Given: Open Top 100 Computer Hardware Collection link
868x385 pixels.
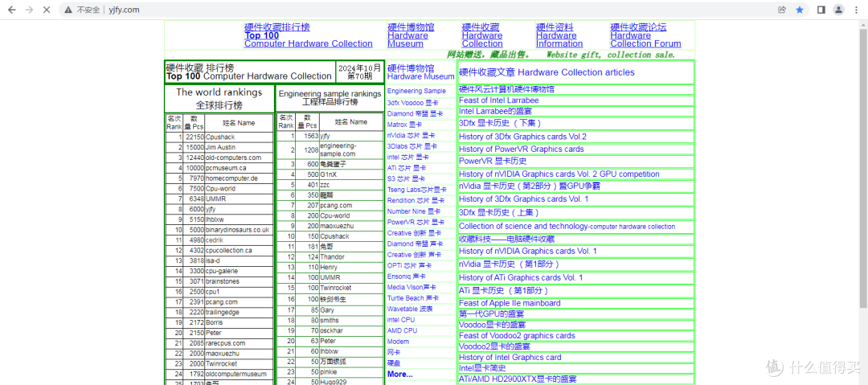Looking at the screenshot, I should click(309, 35).
